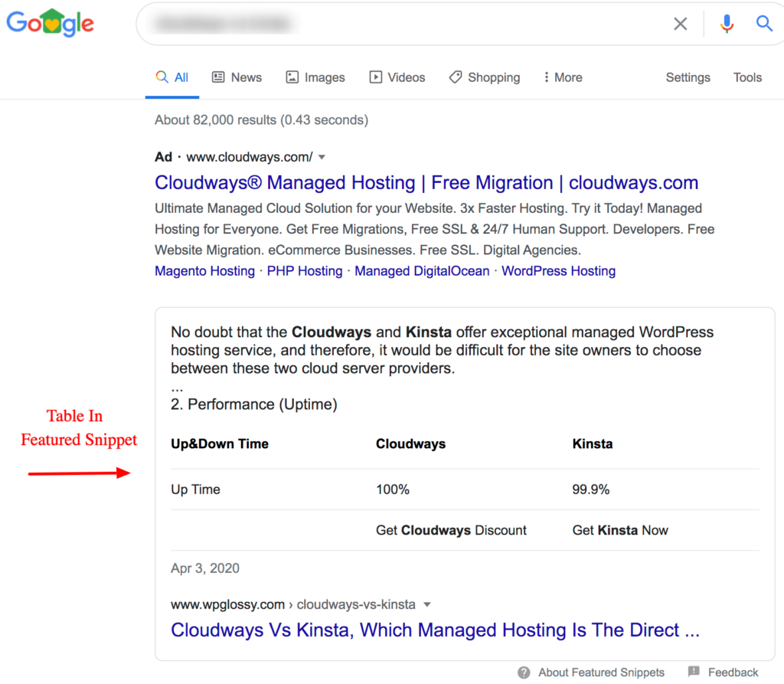The height and width of the screenshot is (684, 784).
Task: Click the Kinsta column header
Action: 593,443
